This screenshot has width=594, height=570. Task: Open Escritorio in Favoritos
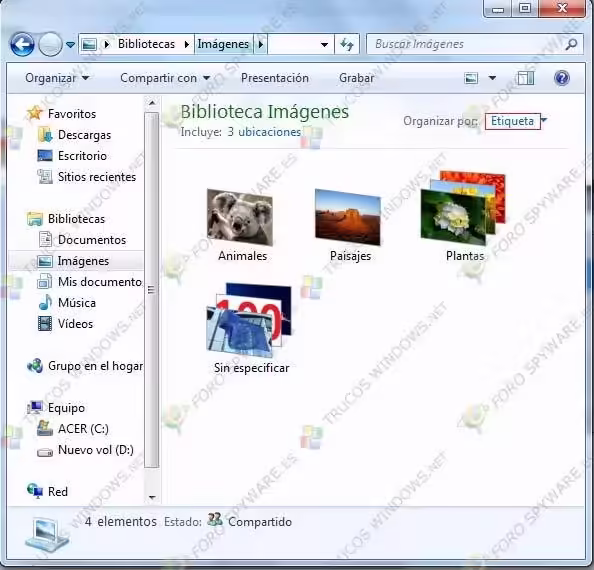[72, 156]
